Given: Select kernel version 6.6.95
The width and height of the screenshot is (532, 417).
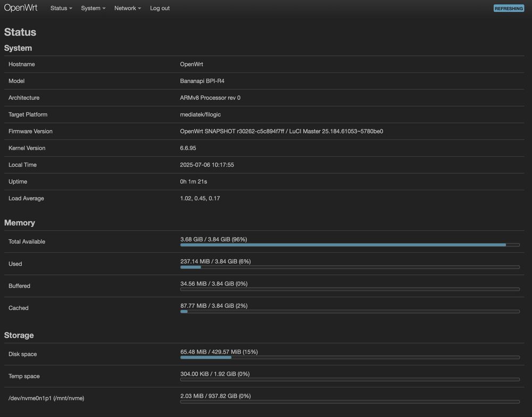Looking at the screenshot, I should [x=188, y=148].
